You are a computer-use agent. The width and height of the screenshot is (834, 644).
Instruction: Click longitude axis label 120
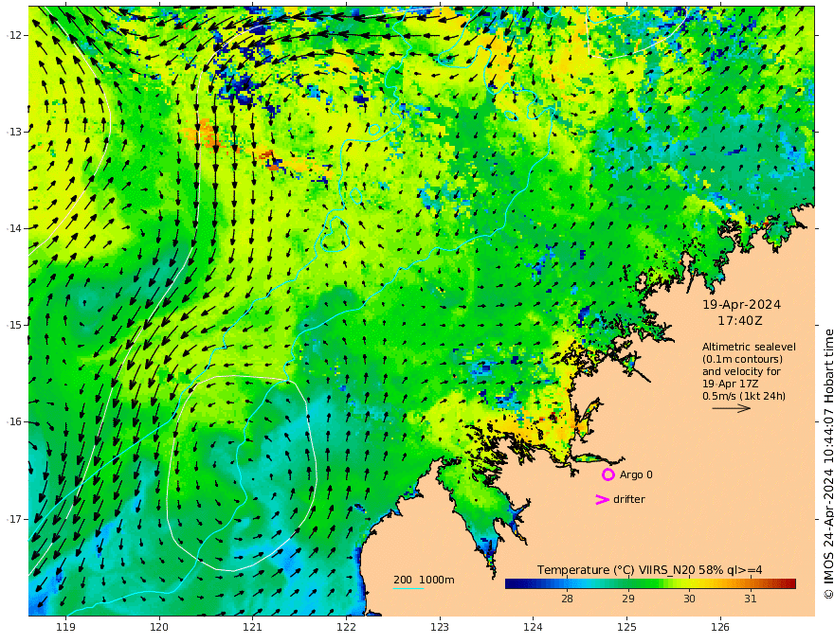point(159,627)
